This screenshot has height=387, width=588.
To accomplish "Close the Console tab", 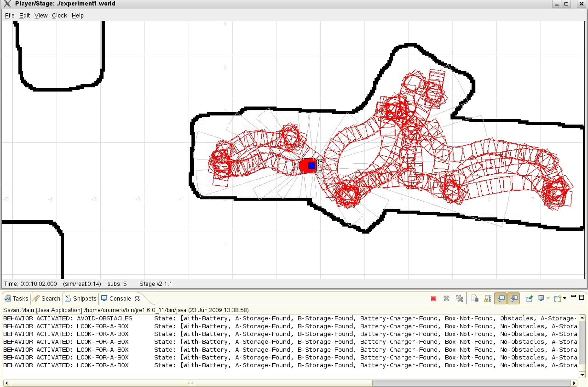I will pos(137,299).
